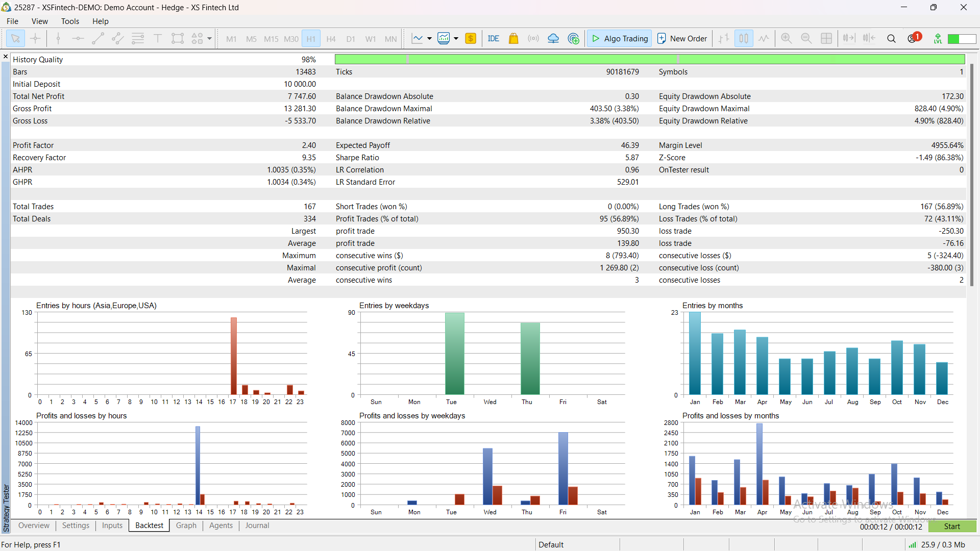Click the green connection level bar
The height and width of the screenshot is (551, 980).
962,39
